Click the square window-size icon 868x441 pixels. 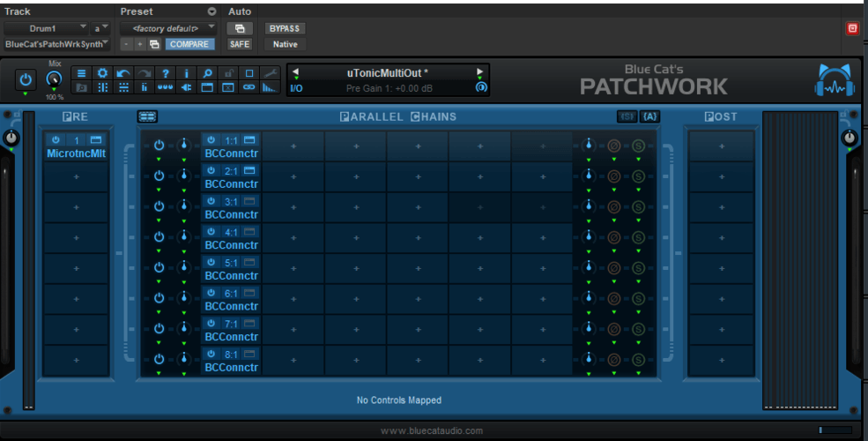pos(249,73)
